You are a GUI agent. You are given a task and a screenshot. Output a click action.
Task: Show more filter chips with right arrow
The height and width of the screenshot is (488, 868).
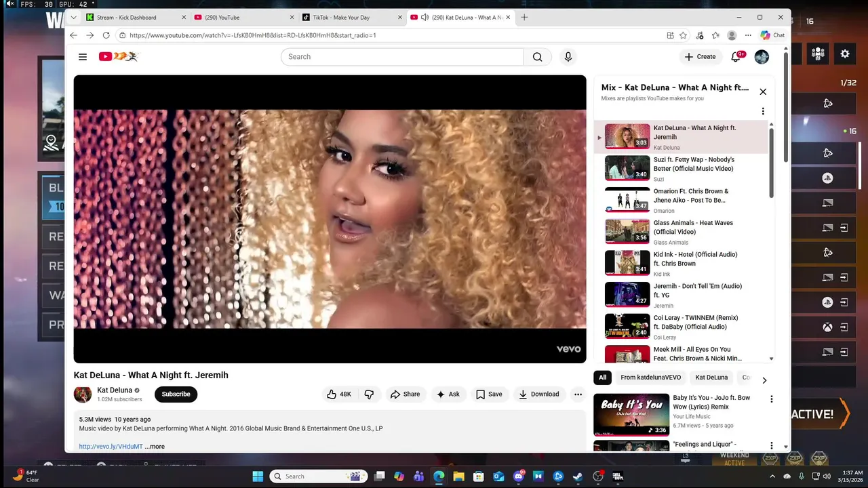pyautogui.click(x=764, y=380)
